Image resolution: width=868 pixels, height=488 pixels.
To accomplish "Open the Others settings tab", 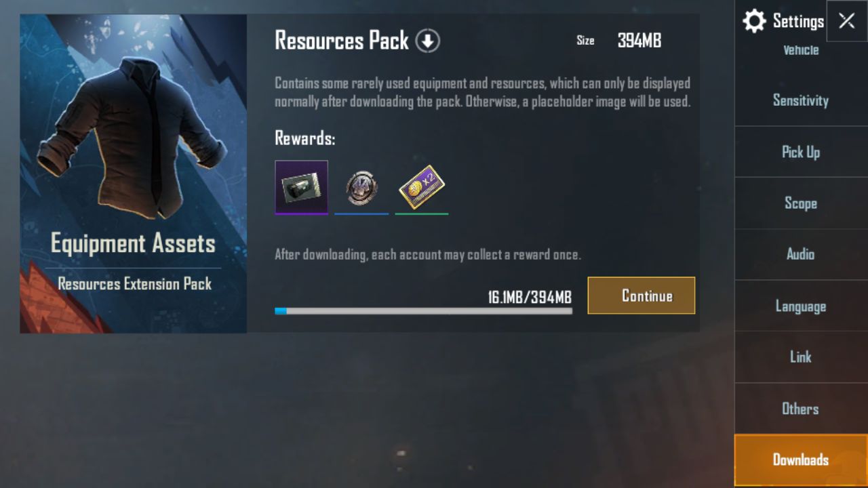I will pyautogui.click(x=801, y=409).
